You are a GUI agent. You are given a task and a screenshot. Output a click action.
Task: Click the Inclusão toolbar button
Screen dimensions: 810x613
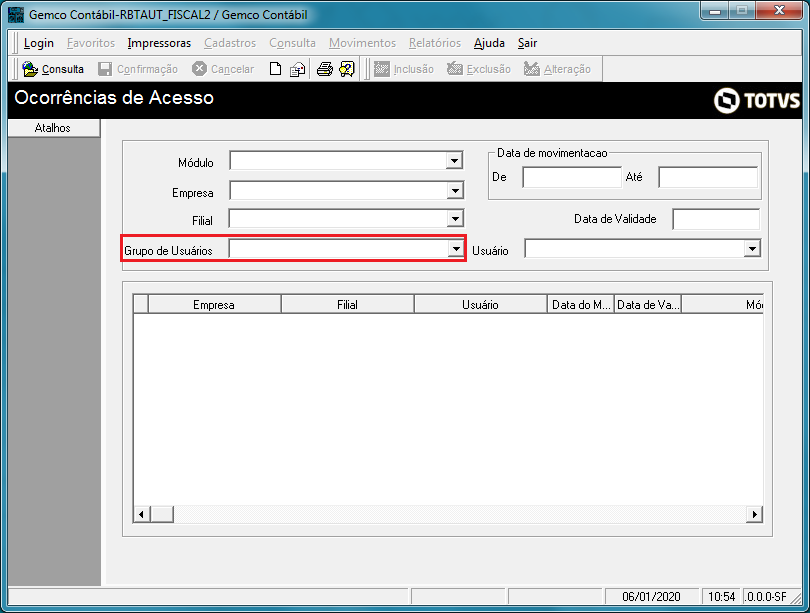tap(403, 69)
